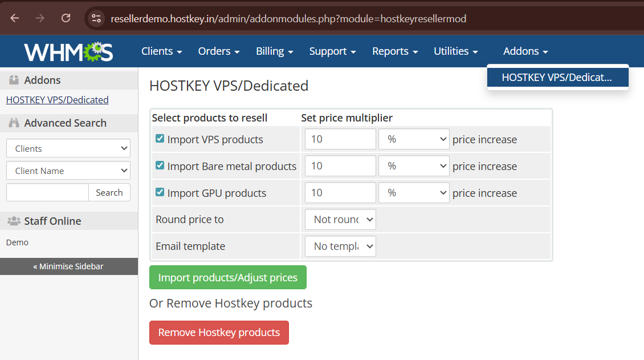Expand the Email template dropdown
The width and height of the screenshot is (644, 360).
coord(340,246)
